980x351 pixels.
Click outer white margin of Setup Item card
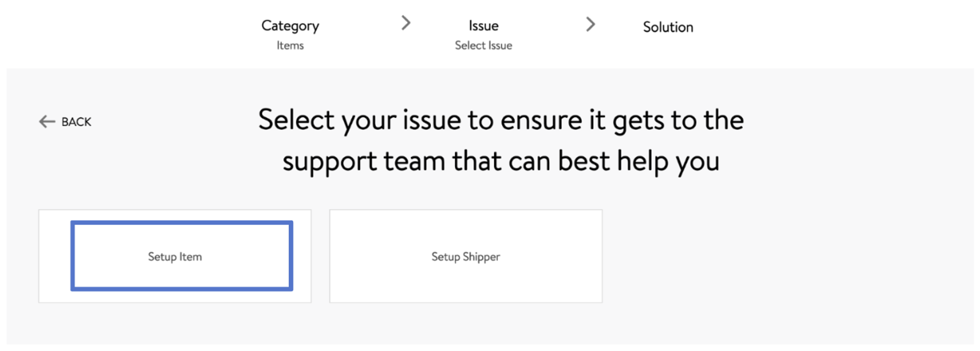pyautogui.click(x=55, y=256)
